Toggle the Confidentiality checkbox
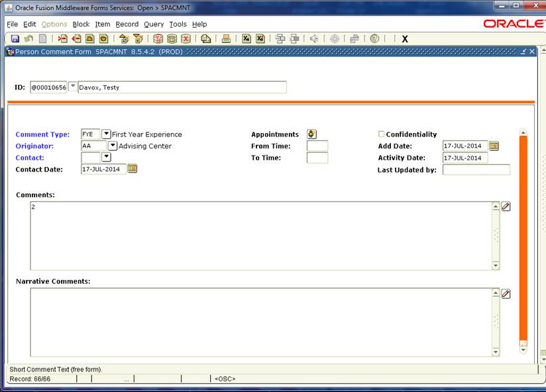 (x=381, y=134)
